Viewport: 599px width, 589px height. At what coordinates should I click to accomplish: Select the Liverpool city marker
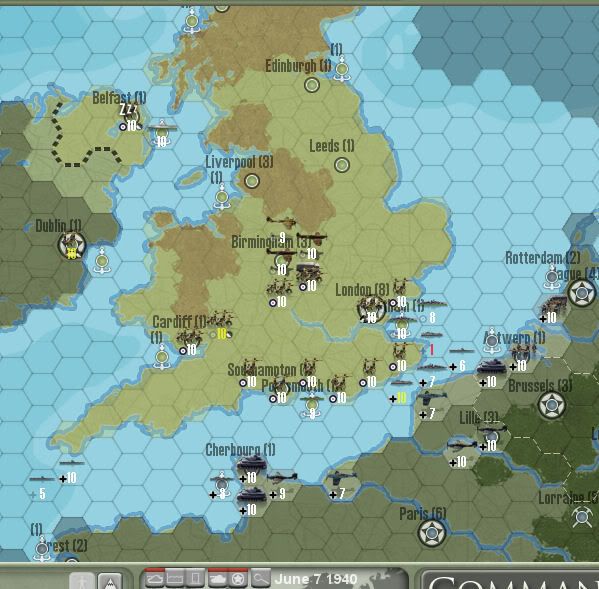click(252, 181)
